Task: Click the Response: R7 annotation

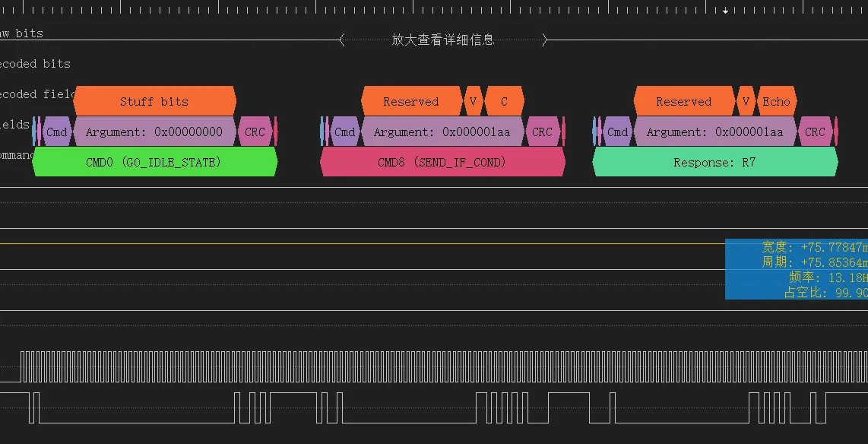Action: pos(714,162)
